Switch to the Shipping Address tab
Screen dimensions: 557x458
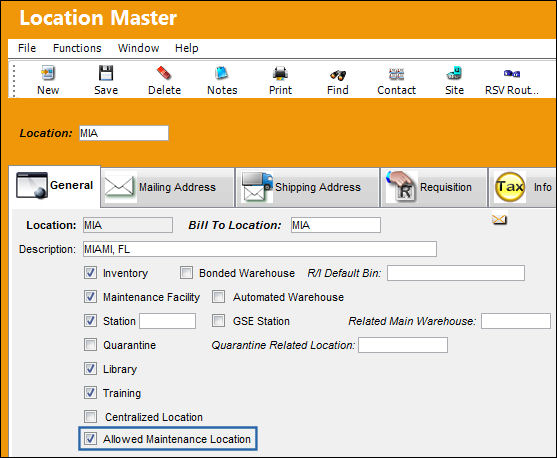tap(308, 187)
